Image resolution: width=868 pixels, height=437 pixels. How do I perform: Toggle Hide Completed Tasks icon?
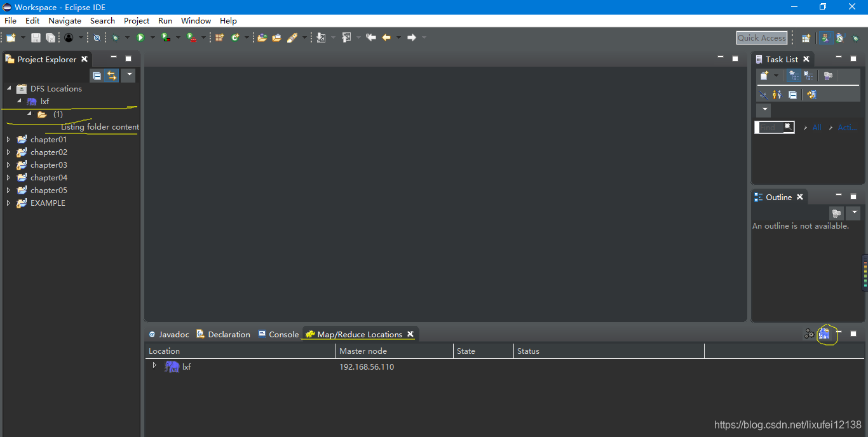[x=763, y=95]
